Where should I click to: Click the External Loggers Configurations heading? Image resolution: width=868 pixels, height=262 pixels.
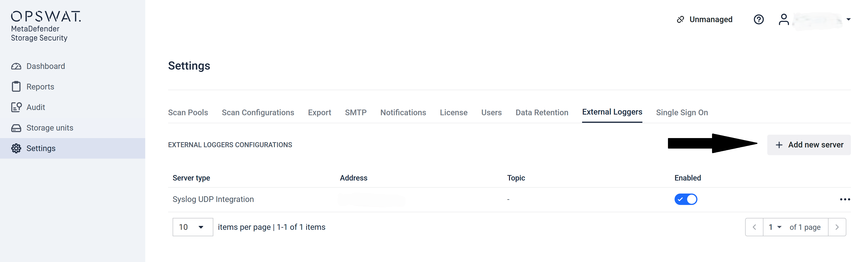[x=230, y=145]
